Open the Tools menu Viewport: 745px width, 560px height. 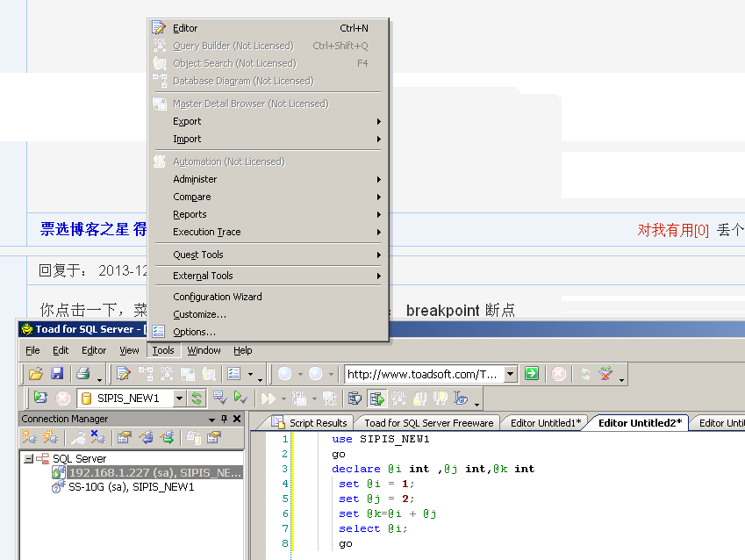(162, 349)
